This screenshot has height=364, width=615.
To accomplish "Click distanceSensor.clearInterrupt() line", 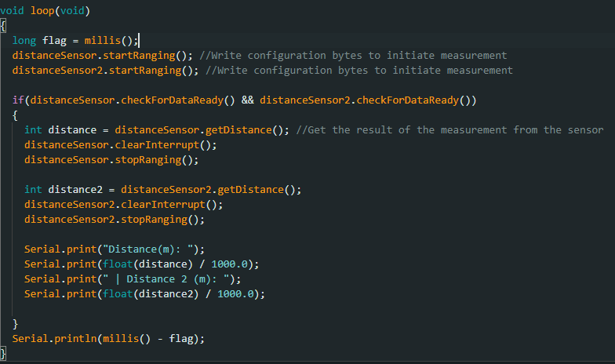I will point(121,144).
